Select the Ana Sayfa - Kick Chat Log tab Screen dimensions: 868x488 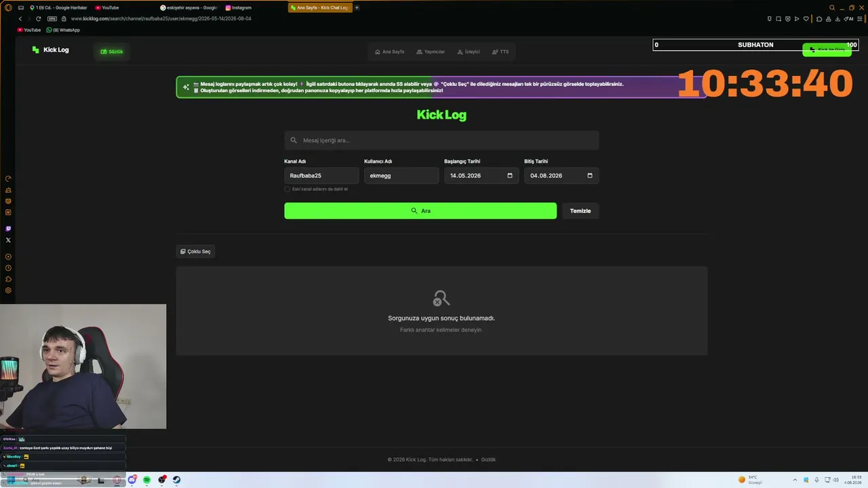click(320, 7)
